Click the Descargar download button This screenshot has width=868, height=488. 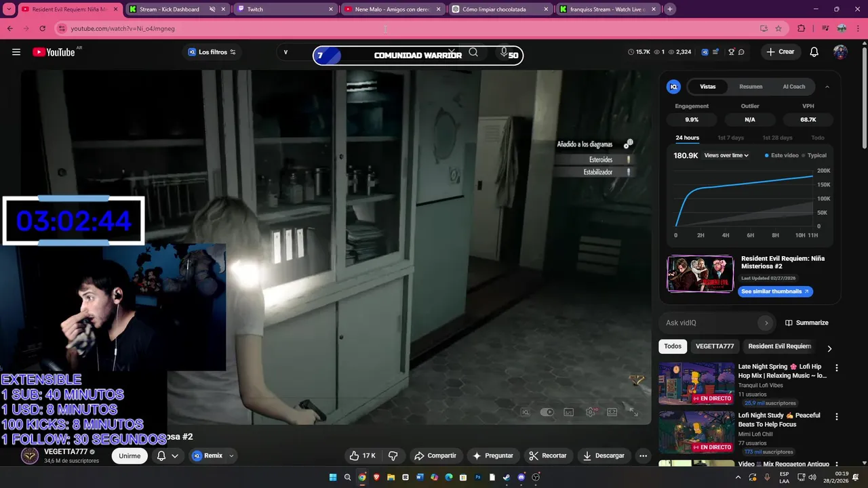click(x=604, y=455)
